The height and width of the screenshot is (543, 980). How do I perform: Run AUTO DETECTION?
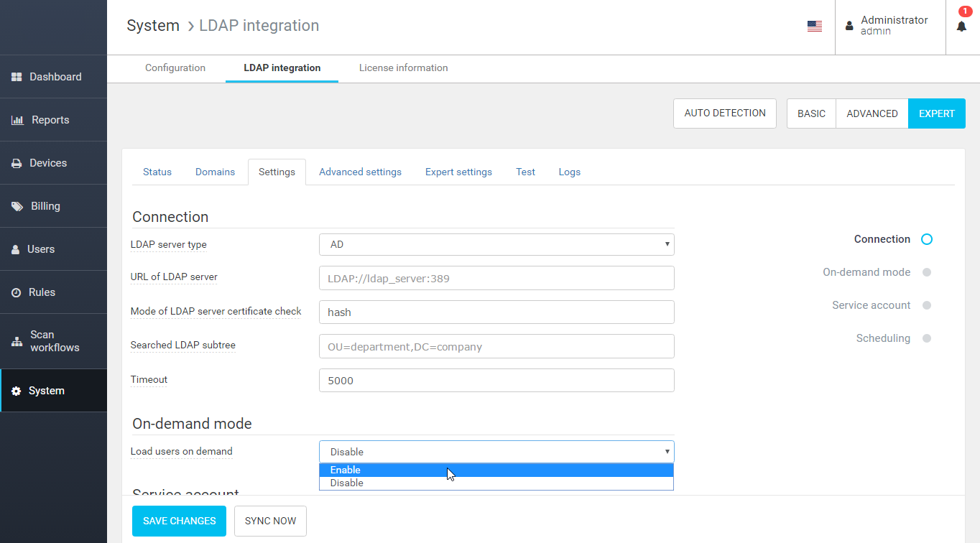click(724, 113)
